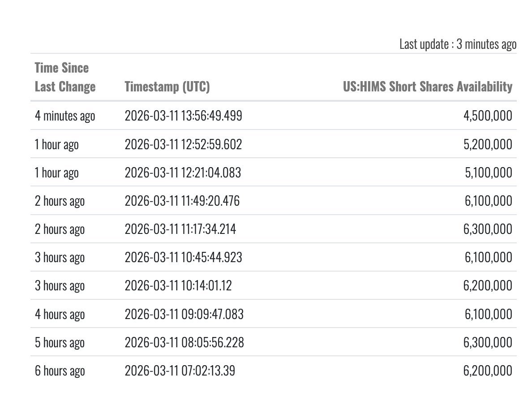Select the timestamp ending in 09:09:47.083
The height and width of the screenshot is (406, 532).
click(x=184, y=314)
